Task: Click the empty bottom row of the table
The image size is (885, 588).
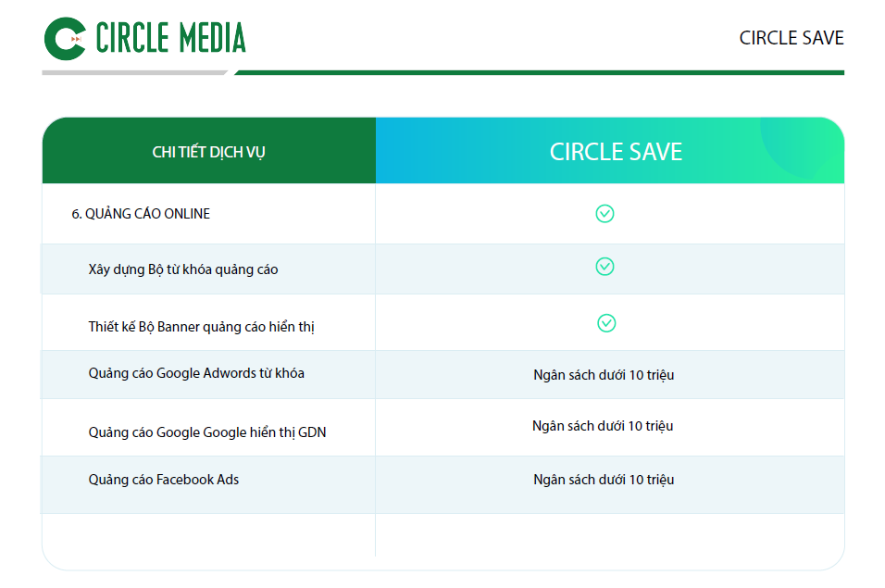Action: 443,535
